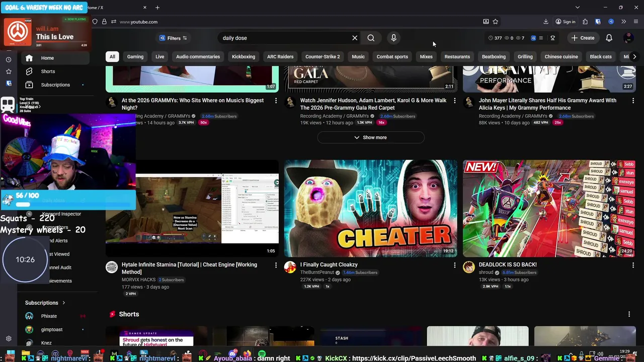Open MORVIX HACKS channel avatar
Viewport: 644px width, 362px height.
coord(112,267)
